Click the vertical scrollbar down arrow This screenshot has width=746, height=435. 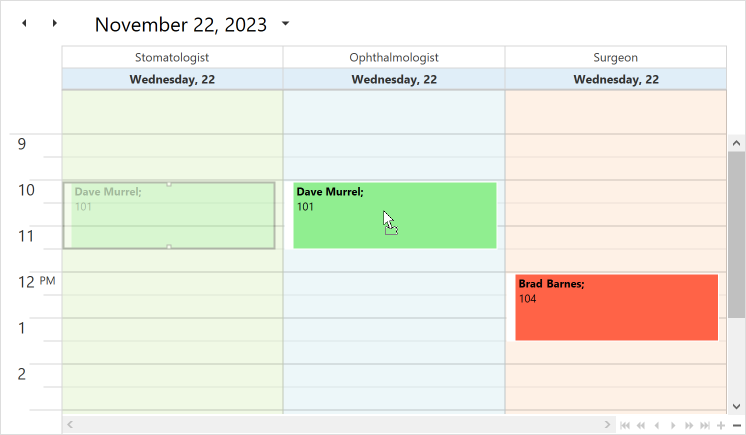(x=736, y=406)
